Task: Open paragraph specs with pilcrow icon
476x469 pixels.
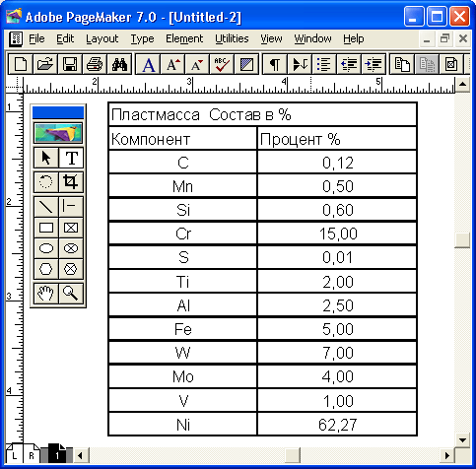Action: click(275, 64)
